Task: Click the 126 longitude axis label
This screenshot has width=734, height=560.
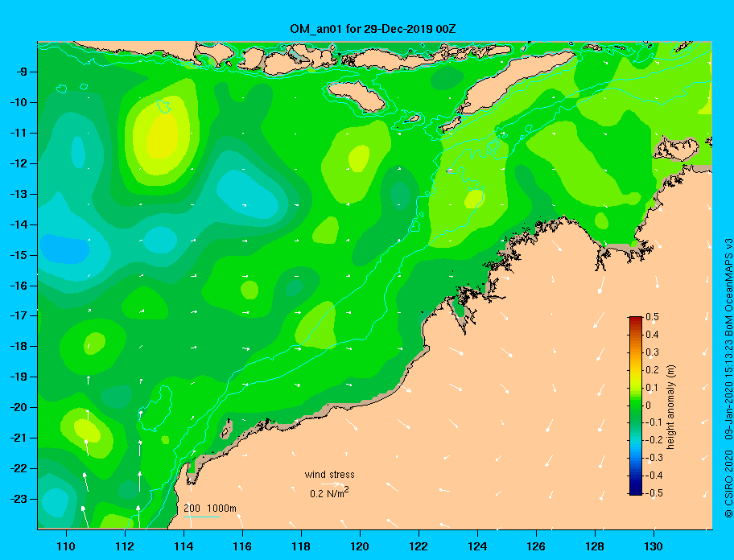Action: [x=536, y=546]
